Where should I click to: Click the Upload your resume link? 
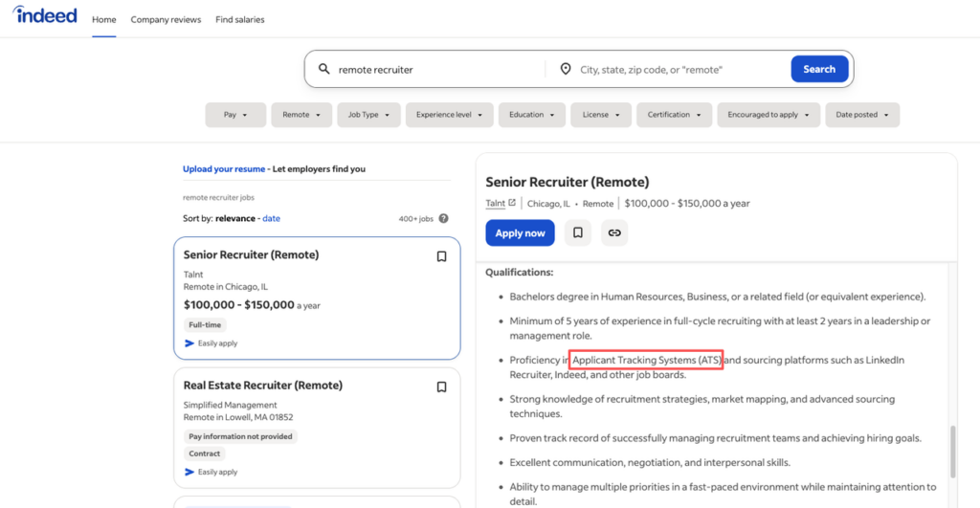(x=224, y=168)
